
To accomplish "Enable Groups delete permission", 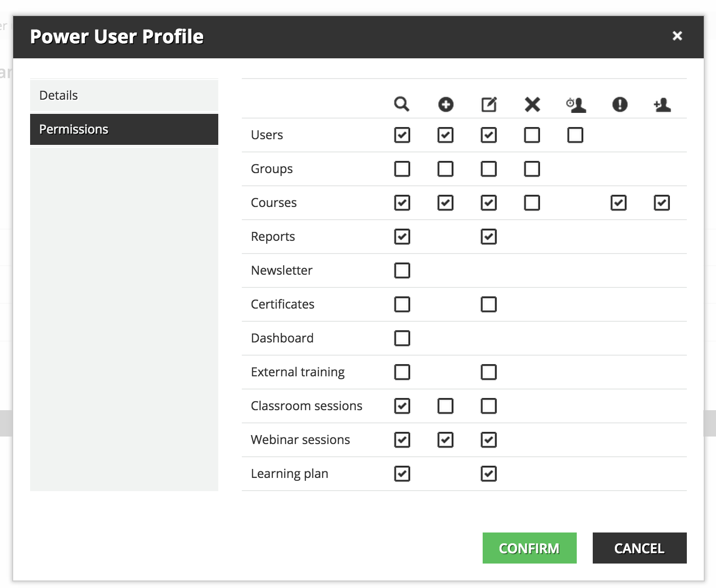I will tap(532, 169).
